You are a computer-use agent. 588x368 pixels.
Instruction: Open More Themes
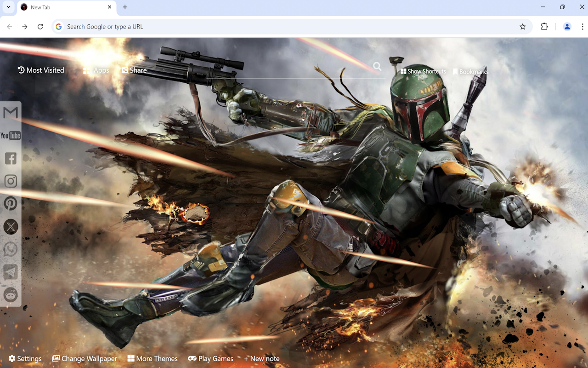153,359
